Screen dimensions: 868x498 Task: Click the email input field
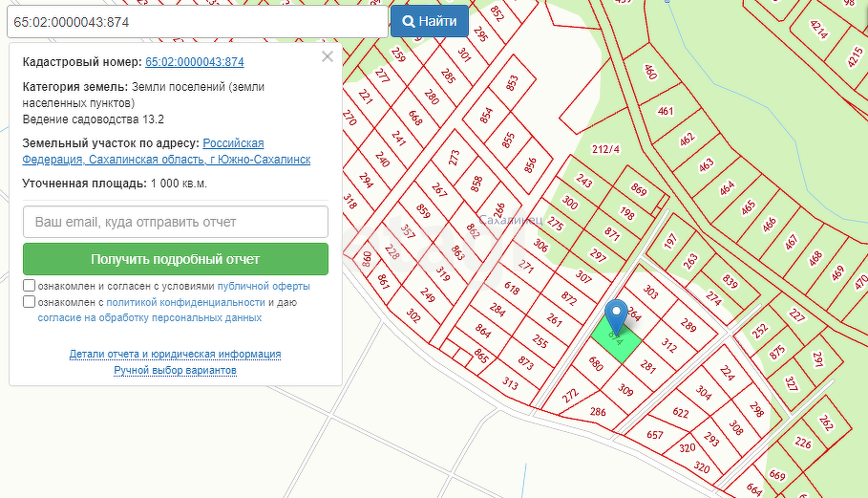click(176, 222)
